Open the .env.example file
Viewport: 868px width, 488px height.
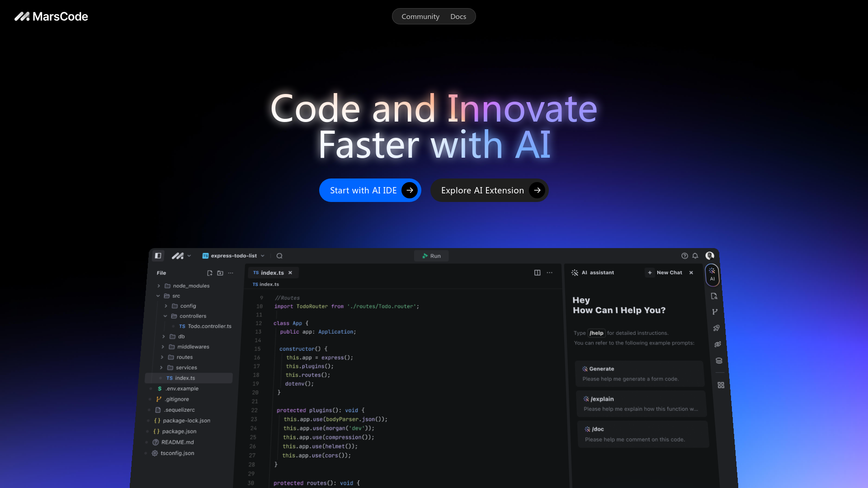178,389
